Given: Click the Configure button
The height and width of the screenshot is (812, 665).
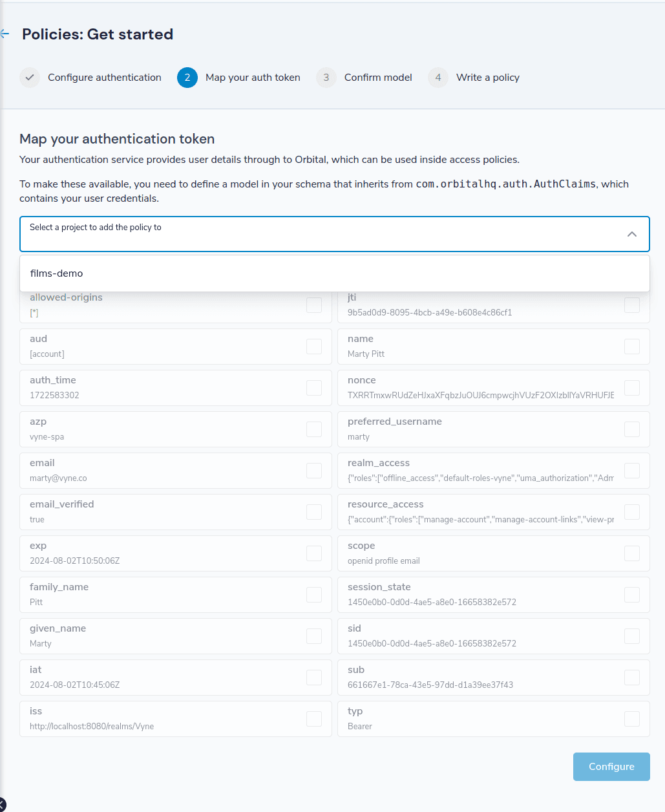Looking at the screenshot, I should click(611, 767).
